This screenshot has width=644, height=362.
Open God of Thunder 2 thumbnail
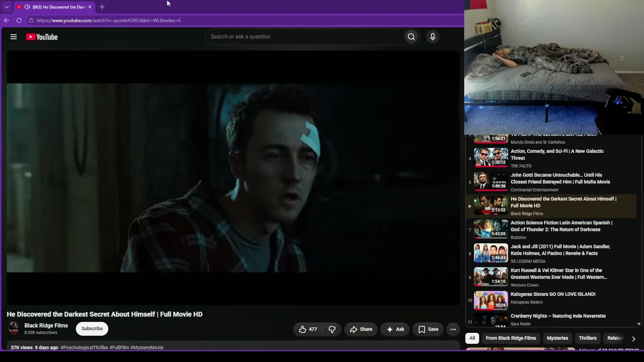click(x=491, y=229)
